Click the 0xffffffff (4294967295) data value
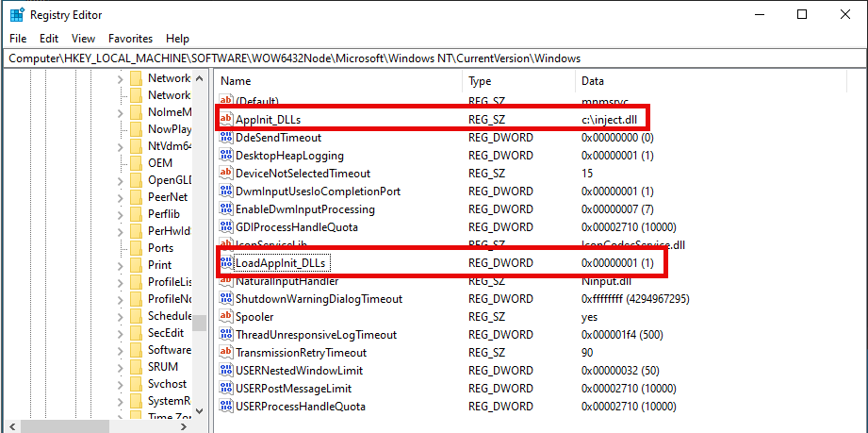The height and width of the screenshot is (433, 868). pos(635,299)
